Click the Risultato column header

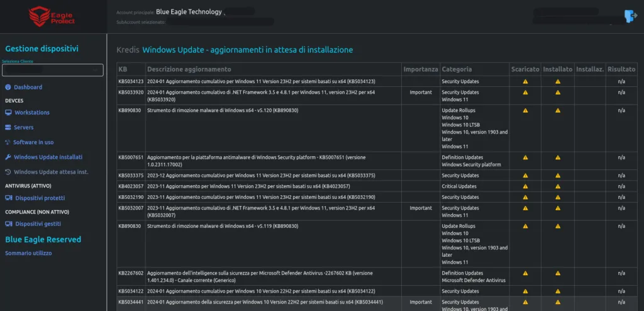(x=621, y=69)
